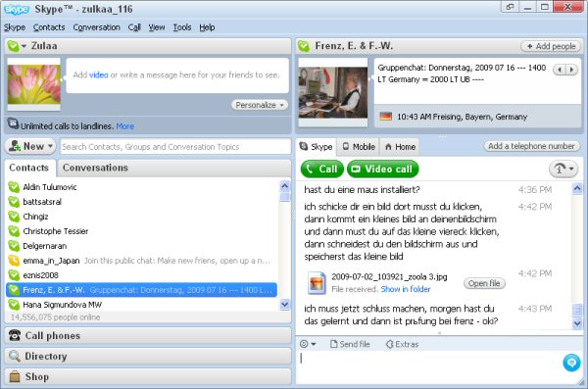The image size is (588, 389).
Task: Expand the Zulaa status dropdown arrow
Action: 24,46
